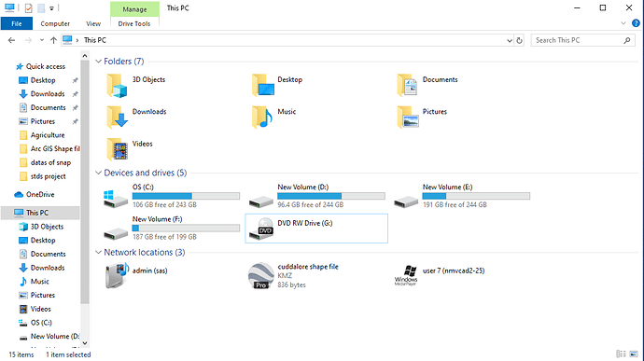The image size is (644, 361).
Task: Open the Recent locations dropdown arrow
Action: (41, 40)
